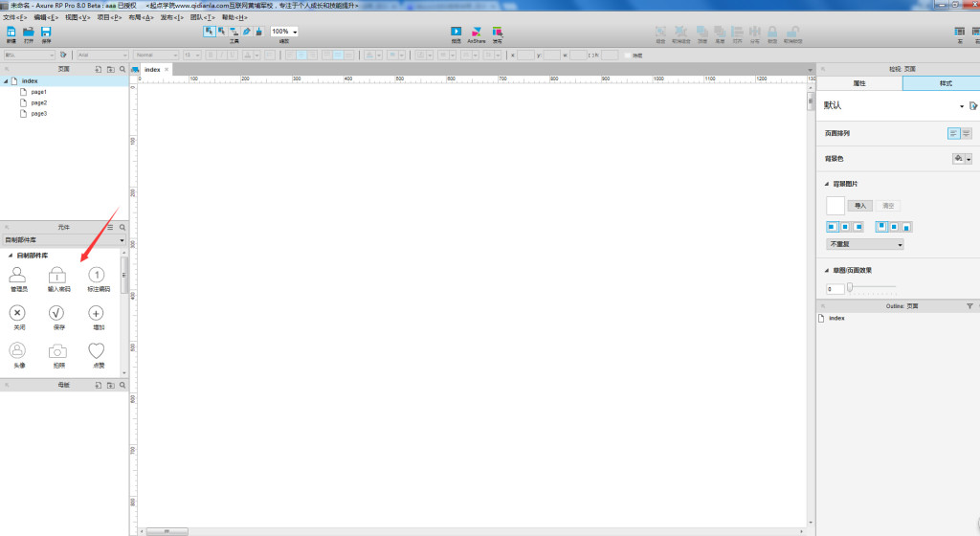Image resolution: width=980 pixels, height=536 pixels.
Task: Switch to the 属性 tab
Action: pyautogui.click(x=859, y=83)
